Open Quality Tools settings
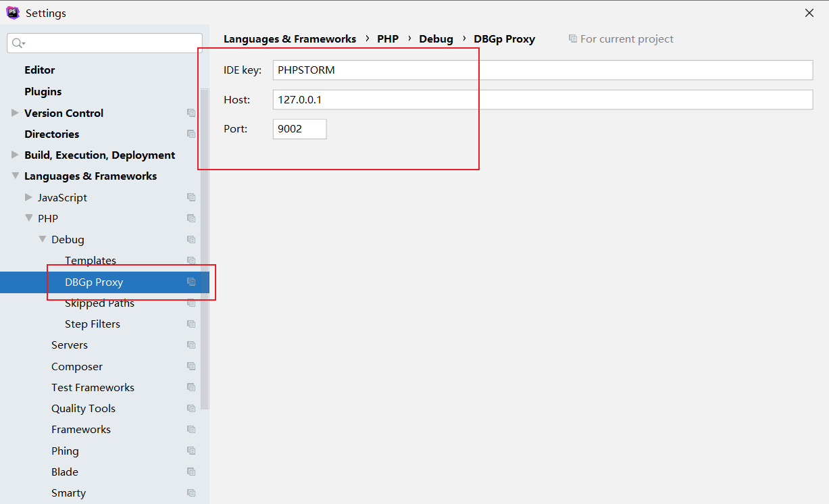The height and width of the screenshot is (504, 829). (x=83, y=408)
